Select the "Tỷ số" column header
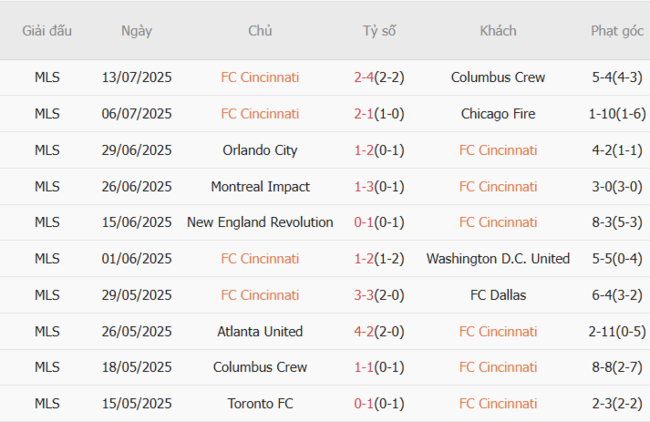 [379, 31]
